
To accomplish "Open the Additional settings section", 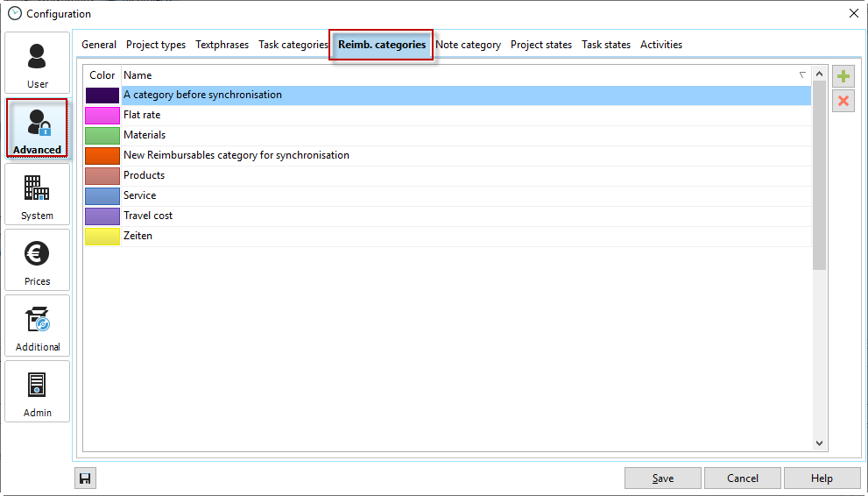I will click(x=37, y=326).
